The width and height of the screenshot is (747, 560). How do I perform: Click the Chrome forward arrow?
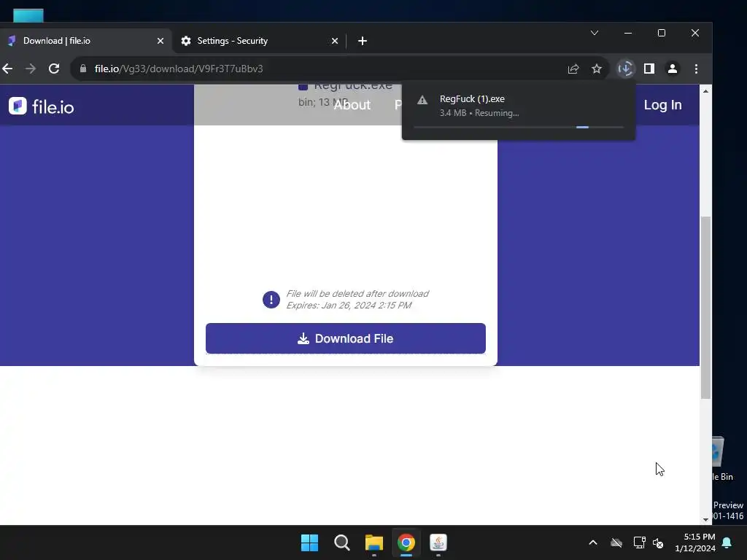31,69
